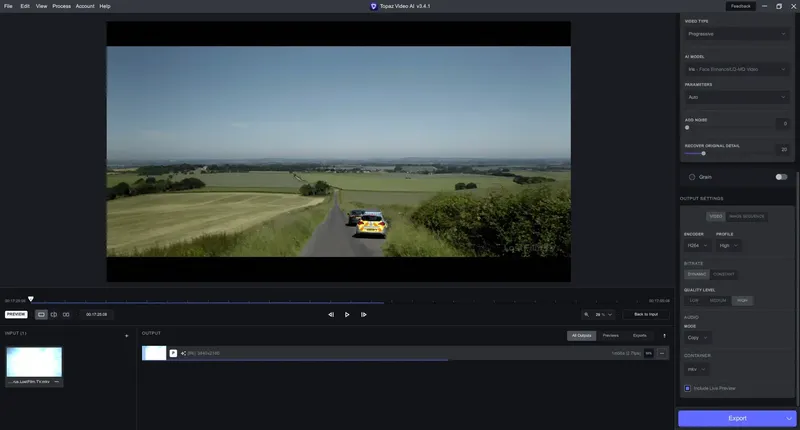Open the Process menu

tap(61, 6)
